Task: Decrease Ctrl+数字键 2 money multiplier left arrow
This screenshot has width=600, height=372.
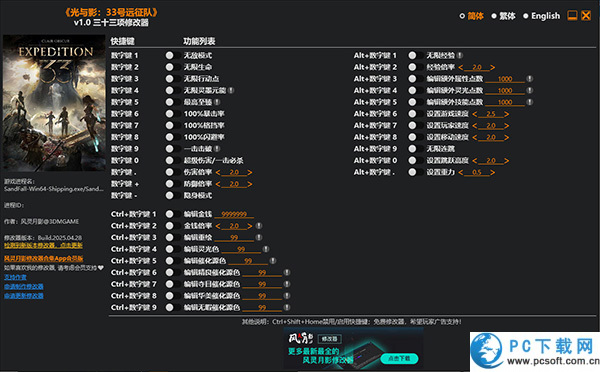Action: [218, 226]
